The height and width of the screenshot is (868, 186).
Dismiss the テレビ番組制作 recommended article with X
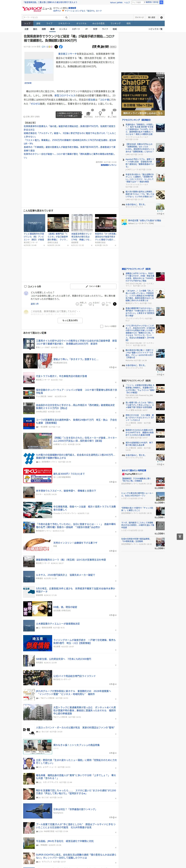(44, 245)
